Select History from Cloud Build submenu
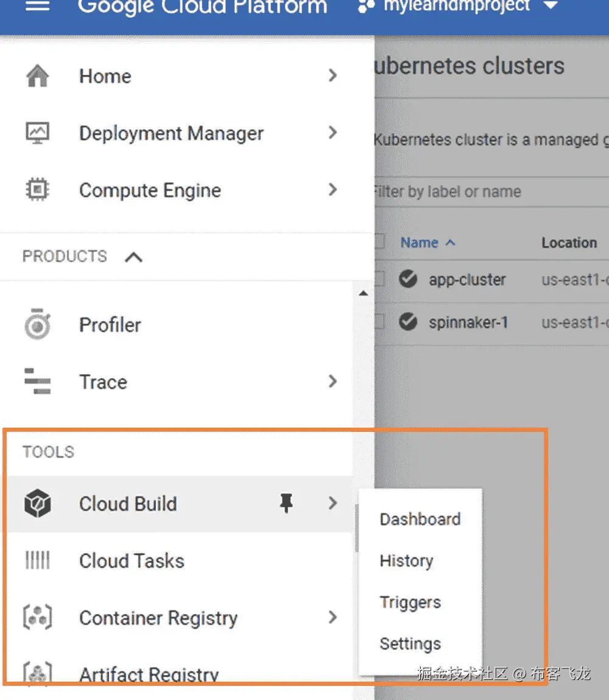 tap(406, 560)
